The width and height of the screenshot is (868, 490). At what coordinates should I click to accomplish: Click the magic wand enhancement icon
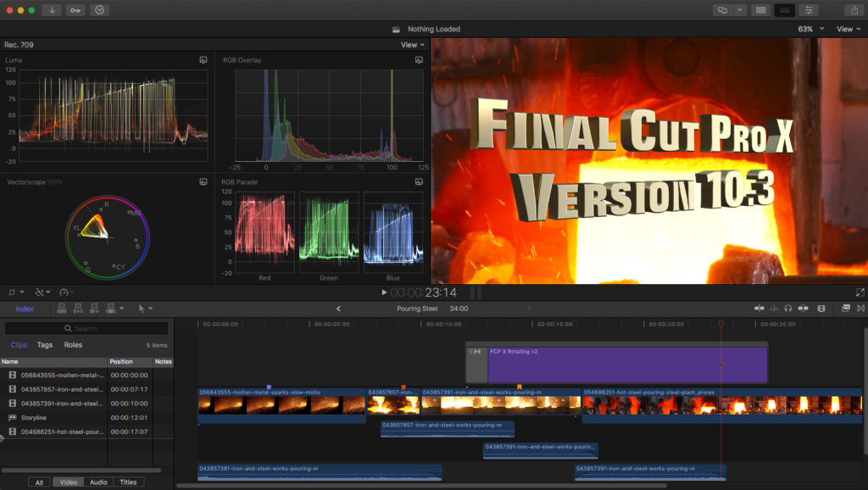(x=39, y=292)
